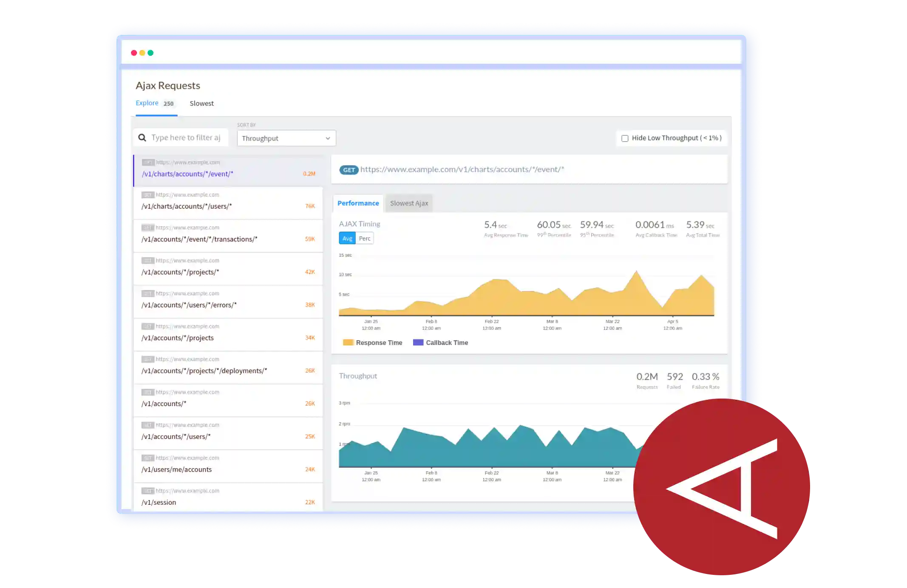Click the GET badge next to the URL header
907x588 pixels.
(349, 170)
